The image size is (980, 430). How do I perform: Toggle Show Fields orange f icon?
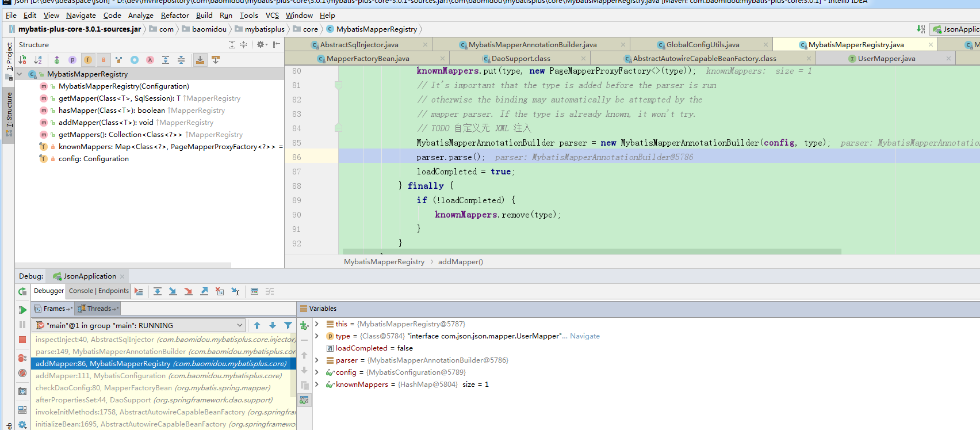(x=88, y=60)
